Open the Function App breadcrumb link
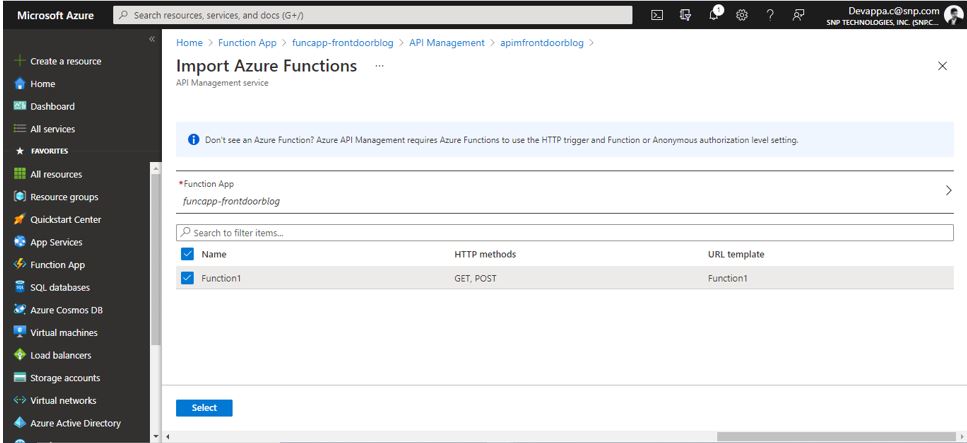Screen dimensions: 967x443 (247, 43)
